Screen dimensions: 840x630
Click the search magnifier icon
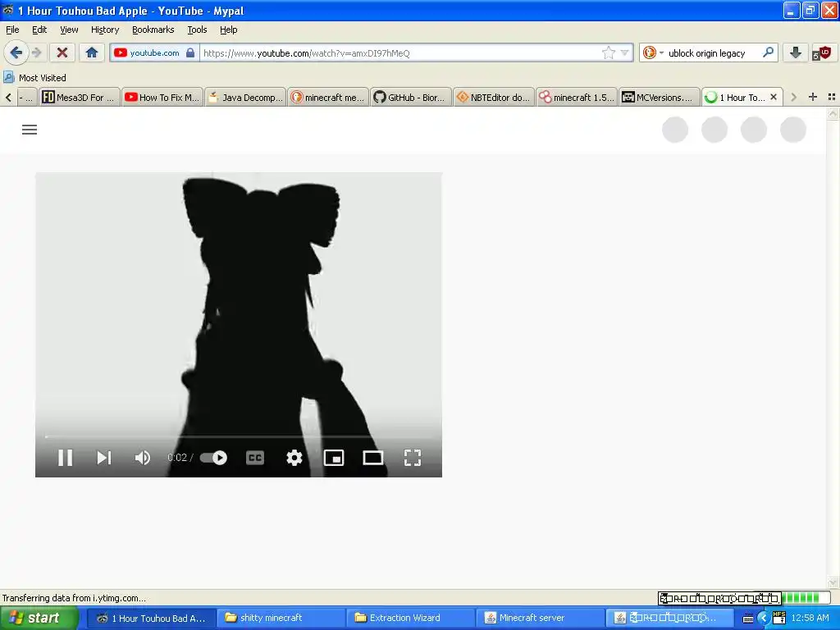(768, 52)
